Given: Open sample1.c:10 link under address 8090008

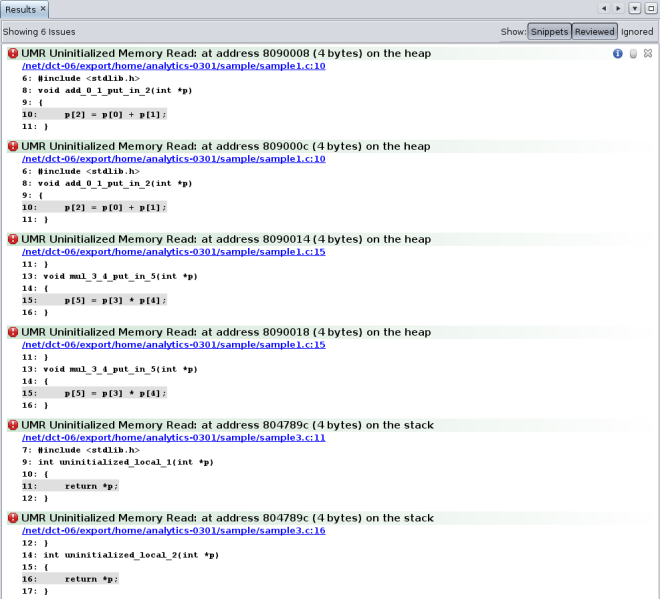Looking at the screenshot, I should click(174, 66).
